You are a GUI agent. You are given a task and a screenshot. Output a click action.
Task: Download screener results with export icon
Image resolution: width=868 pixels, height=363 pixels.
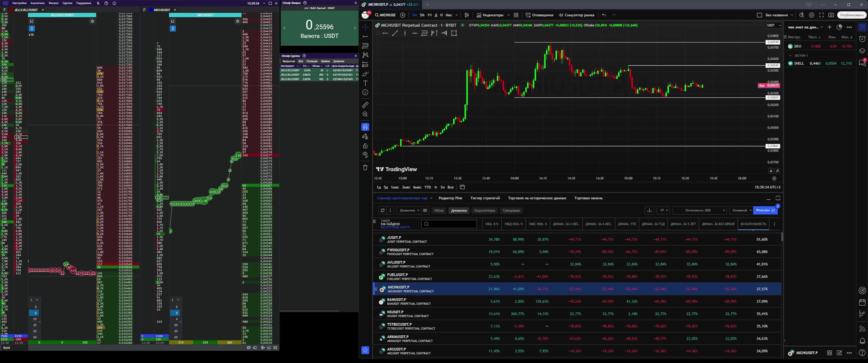coord(649,210)
